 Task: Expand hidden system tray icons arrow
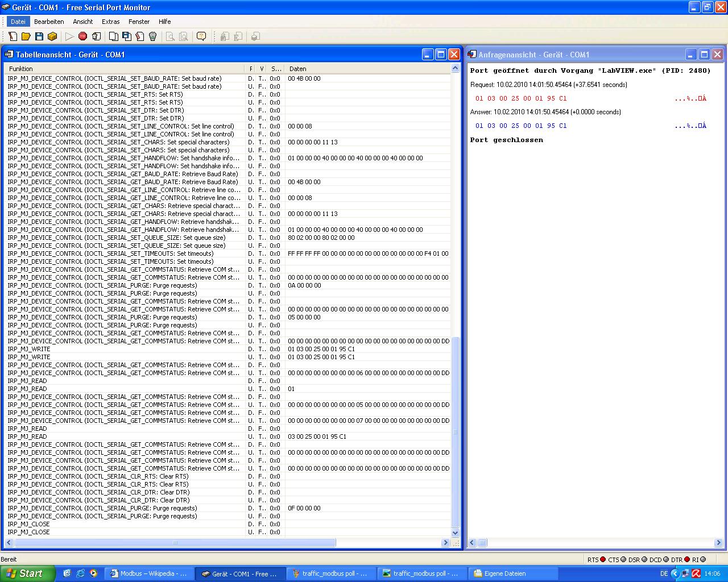[x=675, y=573]
